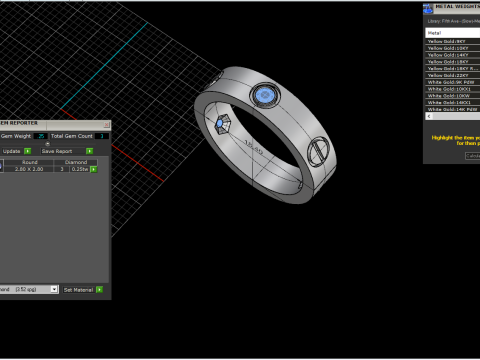480x360 pixels.
Task: Click the green arrow beside 0.25tw
Action: (94, 169)
